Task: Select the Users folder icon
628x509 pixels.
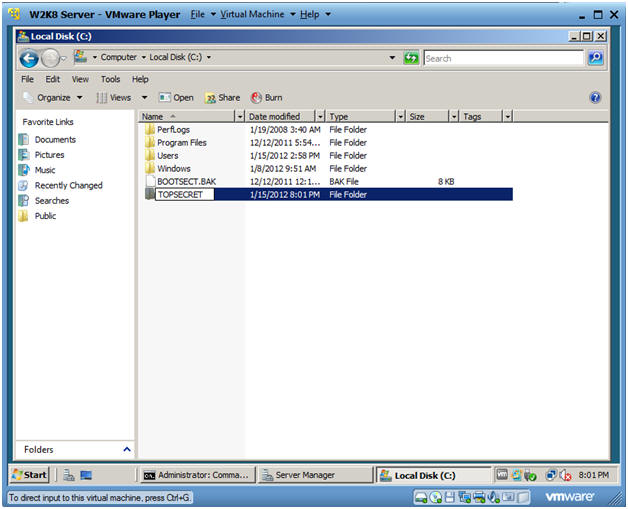Action: 150,155
